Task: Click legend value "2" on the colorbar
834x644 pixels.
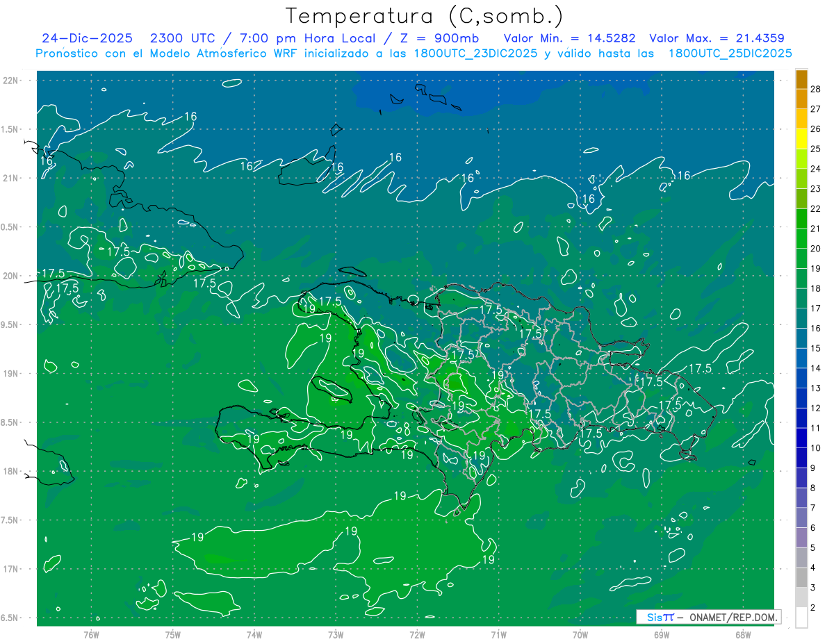Action: tap(814, 607)
